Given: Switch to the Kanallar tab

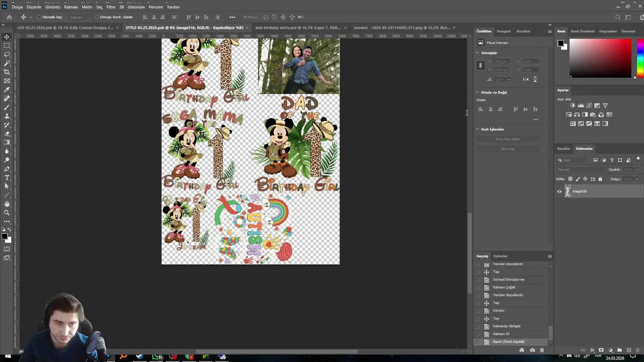Looking at the screenshot, I should pos(563,149).
